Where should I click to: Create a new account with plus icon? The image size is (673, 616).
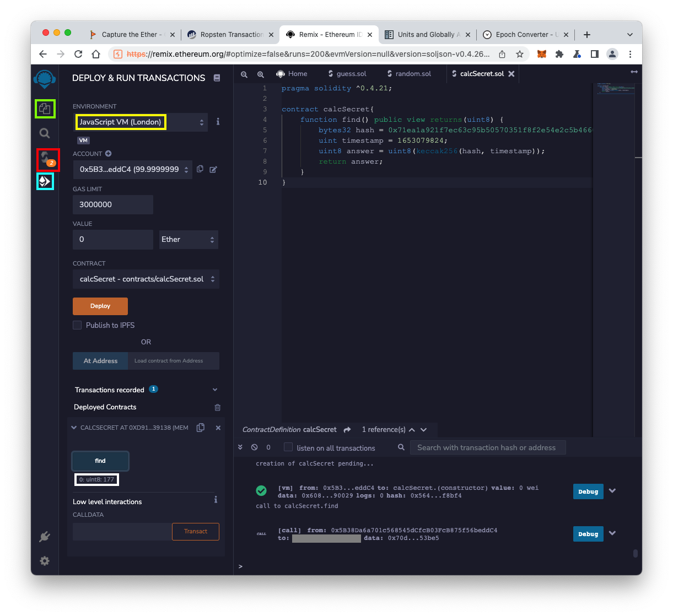(109, 154)
